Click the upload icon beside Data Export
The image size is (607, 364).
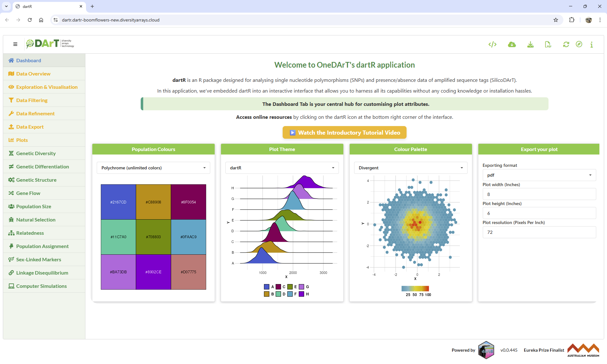pyautogui.click(x=11, y=127)
